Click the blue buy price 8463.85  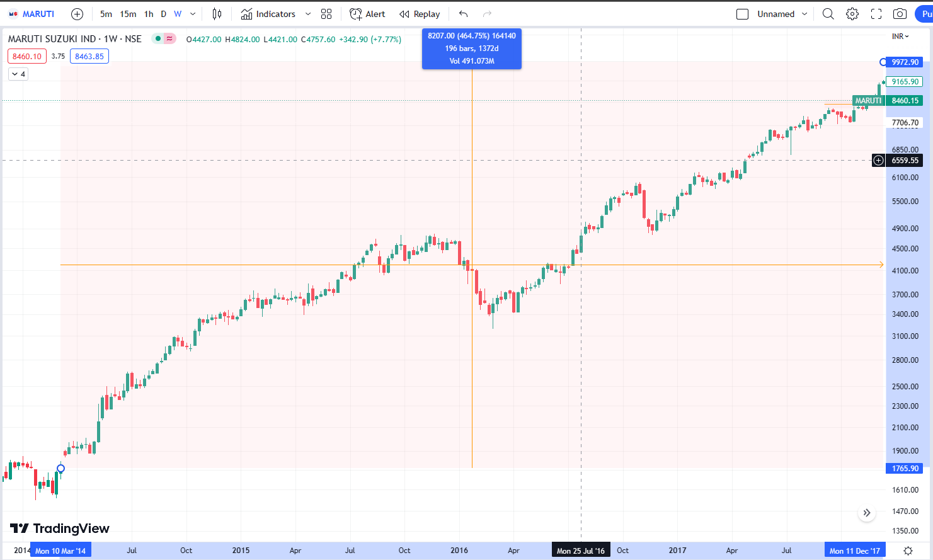pos(89,56)
